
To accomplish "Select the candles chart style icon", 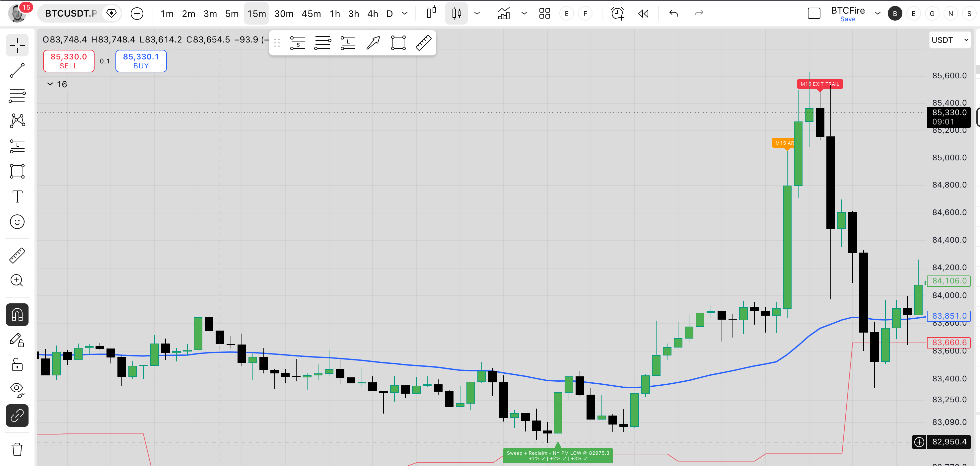I will (456, 14).
